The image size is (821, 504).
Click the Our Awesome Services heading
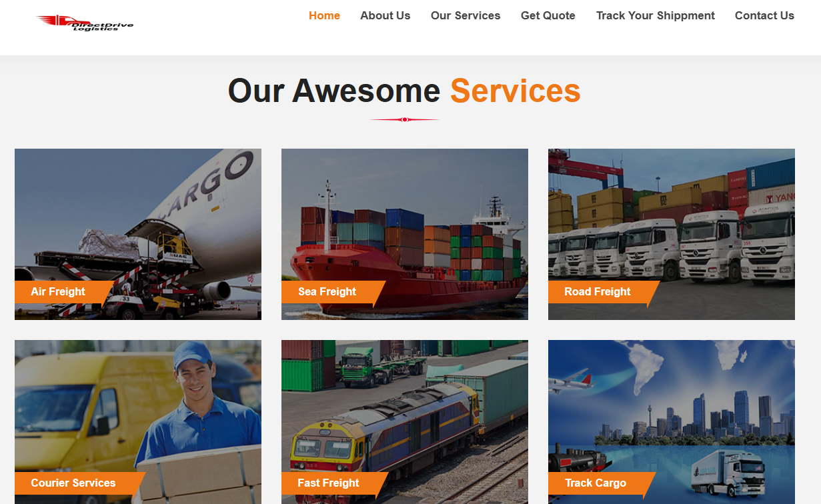point(404,91)
